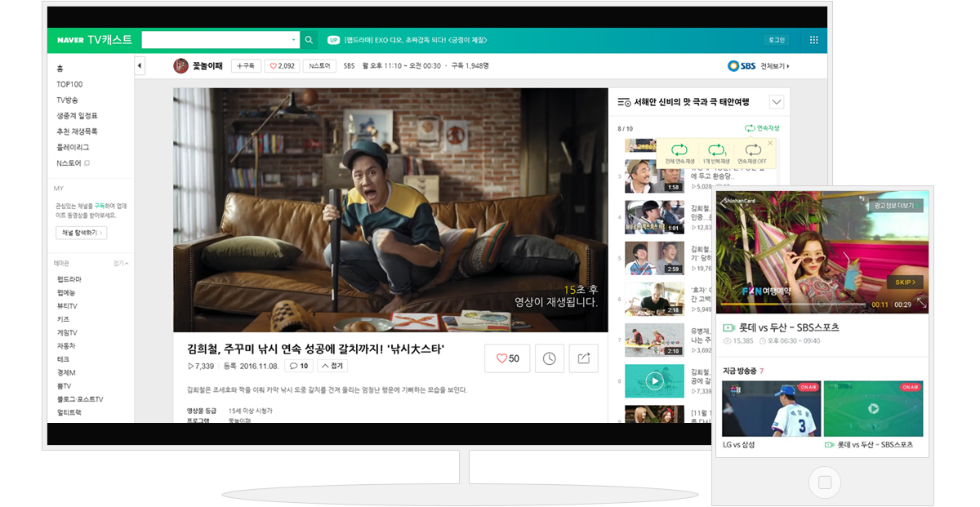Click 광고정보 더보기 on the mobile ad
This screenshot has width=980, height=507.
895,206
